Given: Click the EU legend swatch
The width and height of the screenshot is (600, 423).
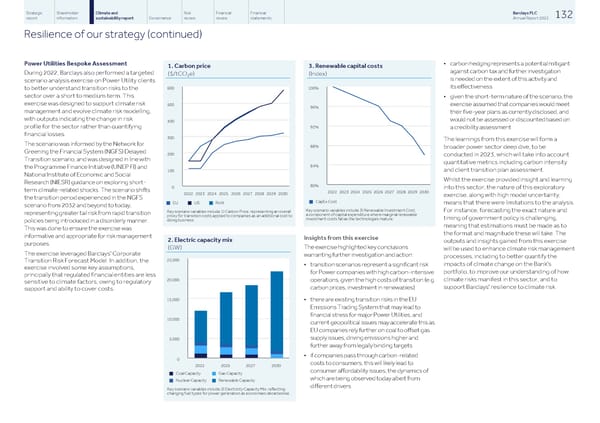Looking at the screenshot, I should (170, 202).
